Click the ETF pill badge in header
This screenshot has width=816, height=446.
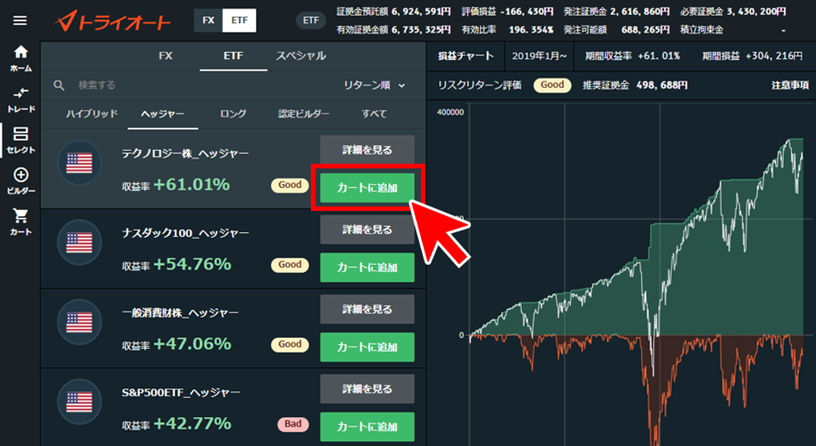pyautogui.click(x=311, y=21)
